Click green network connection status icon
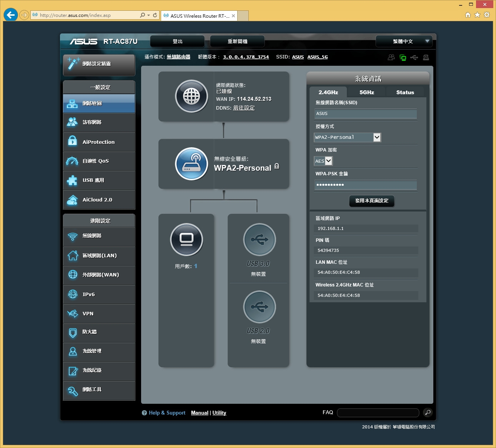The height and width of the screenshot is (448, 496). (403, 58)
